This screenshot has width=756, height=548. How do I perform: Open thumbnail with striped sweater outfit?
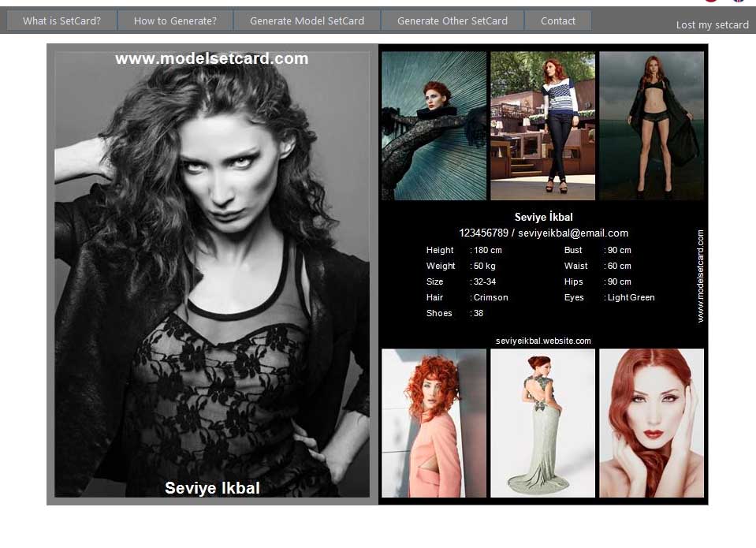(542, 125)
